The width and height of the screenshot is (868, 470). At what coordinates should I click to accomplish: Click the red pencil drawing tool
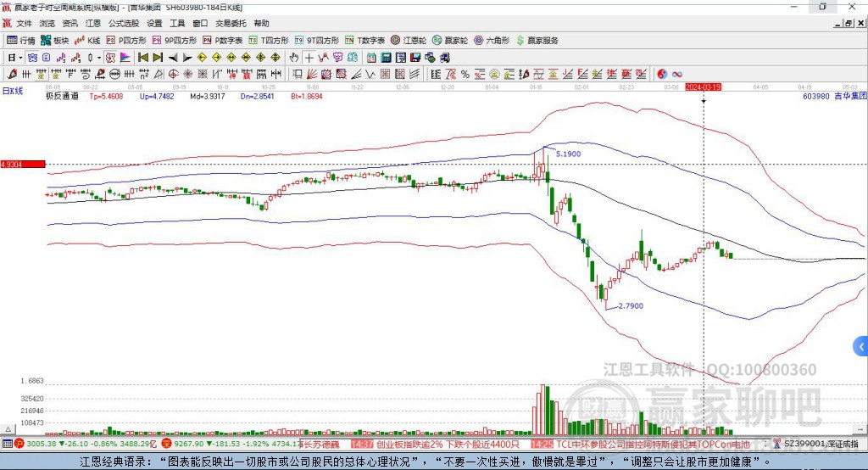pyautogui.click(x=12, y=75)
